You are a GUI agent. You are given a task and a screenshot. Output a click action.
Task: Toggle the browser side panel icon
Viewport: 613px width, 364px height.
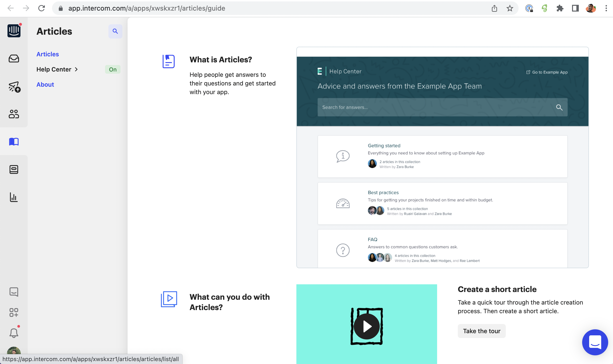(575, 8)
